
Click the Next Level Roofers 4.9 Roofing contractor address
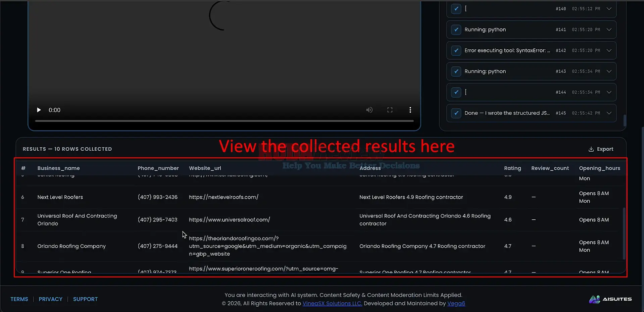tap(411, 197)
